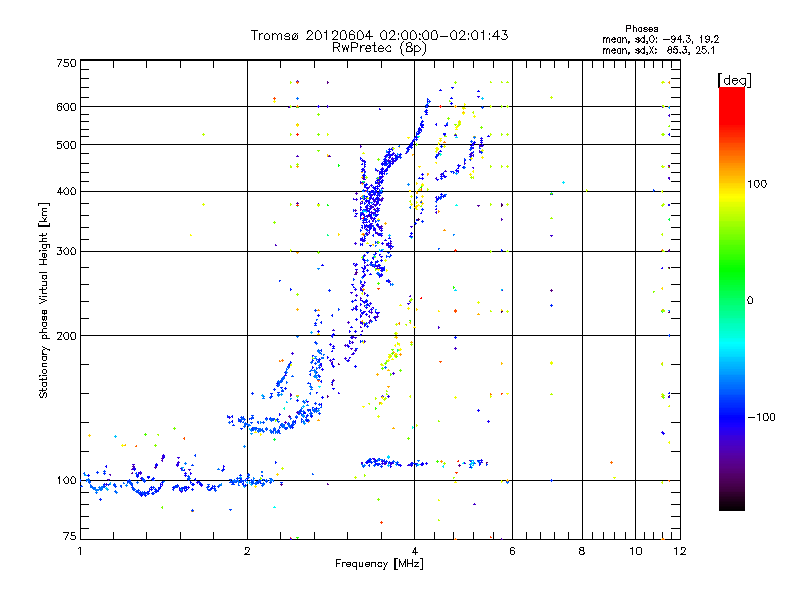Click the 'Phases' header text
800x600 pixels.
[x=641, y=29]
